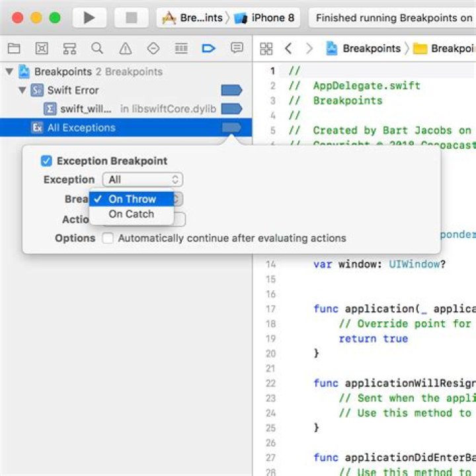Click the Finished running Breakpoints status field
Image resolution: width=476 pixels, height=476 pixels.
pos(393,18)
